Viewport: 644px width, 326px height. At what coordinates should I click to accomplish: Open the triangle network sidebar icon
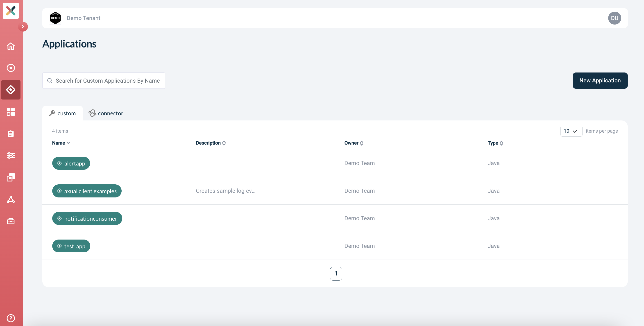(11, 199)
